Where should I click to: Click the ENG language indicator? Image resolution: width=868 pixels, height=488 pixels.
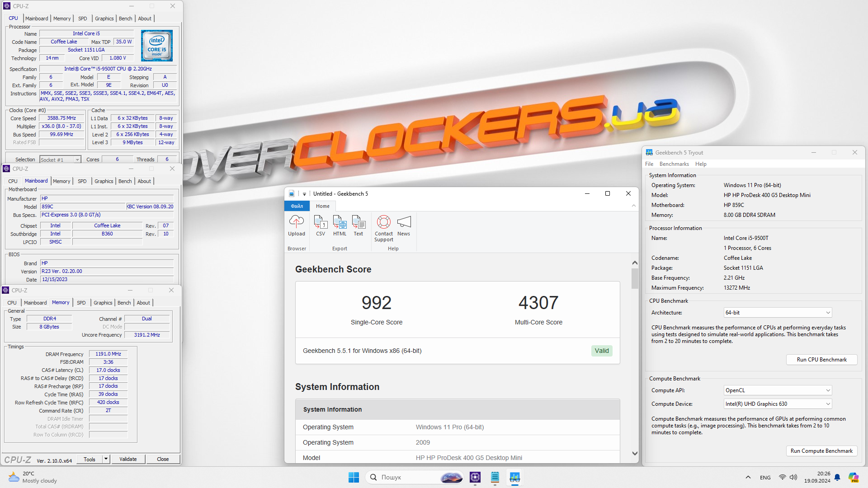(765, 478)
